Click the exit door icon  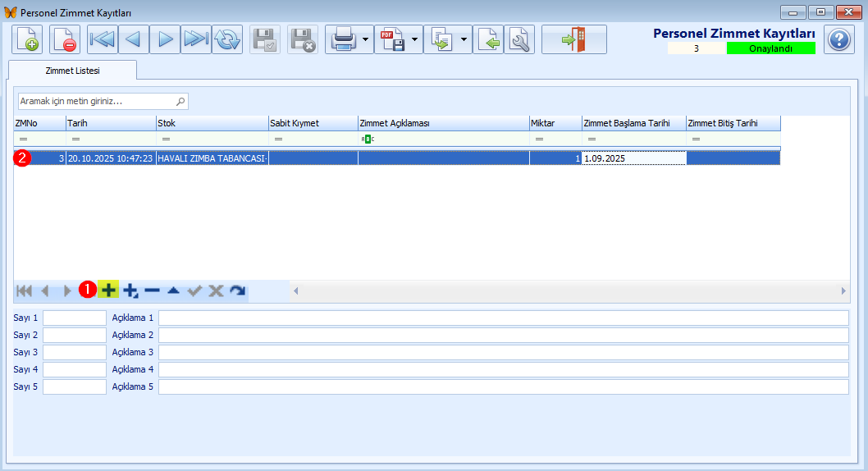click(573, 39)
